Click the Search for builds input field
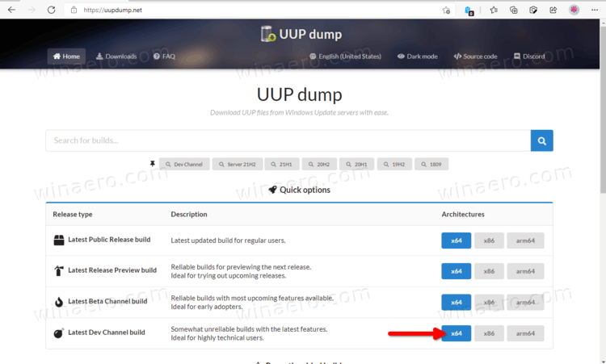This screenshot has height=364, width=606. point(288,141)
